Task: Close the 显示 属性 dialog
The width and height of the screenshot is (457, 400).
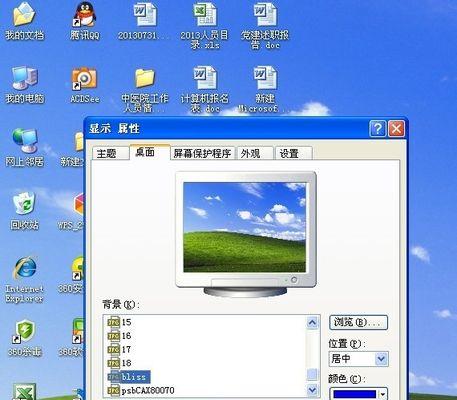Action: coord(396,129)
